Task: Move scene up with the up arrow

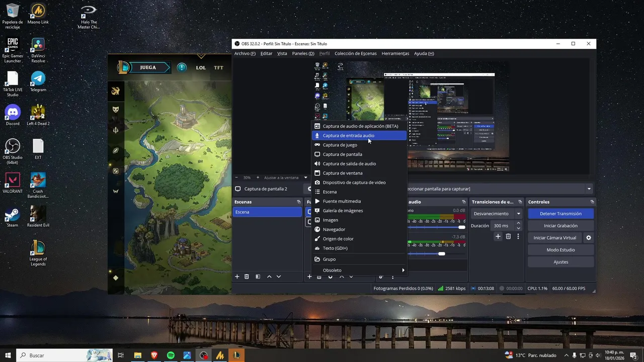Action: click(x=269, y=277)
